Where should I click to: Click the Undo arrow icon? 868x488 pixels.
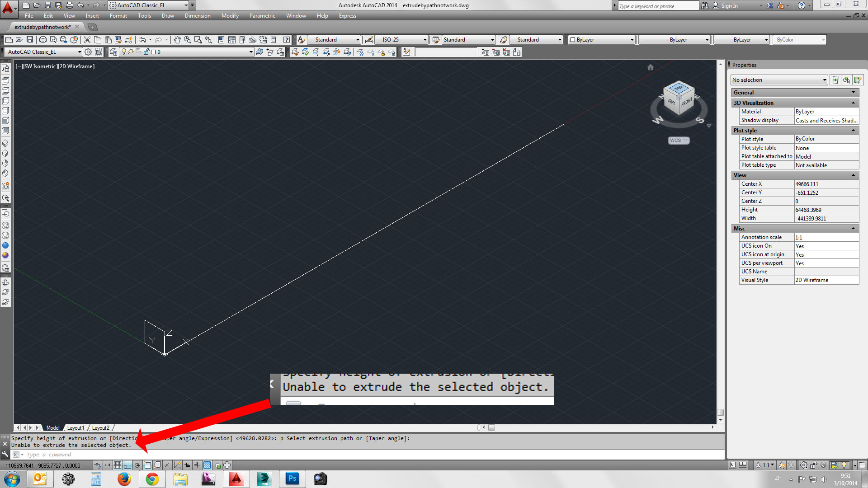tap(142, 40)
